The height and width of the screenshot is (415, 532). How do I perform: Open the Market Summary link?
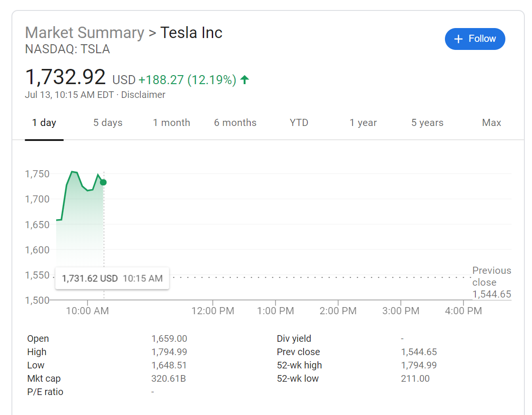(84, 33)
